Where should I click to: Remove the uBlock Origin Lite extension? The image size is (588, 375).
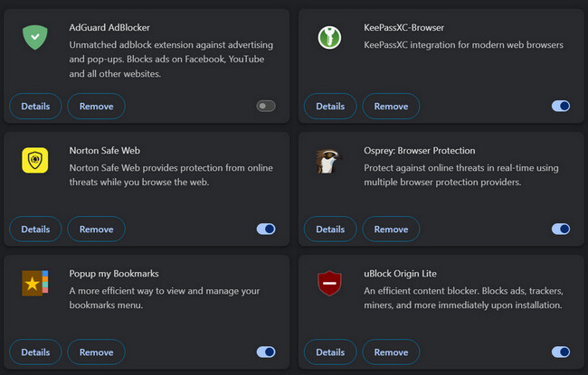point(391,352)
